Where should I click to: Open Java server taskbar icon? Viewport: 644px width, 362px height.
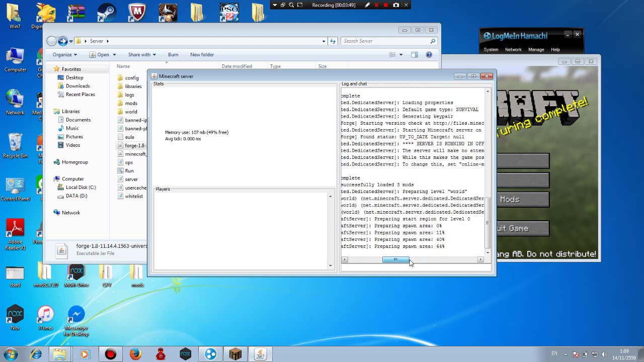coord(260,354)
